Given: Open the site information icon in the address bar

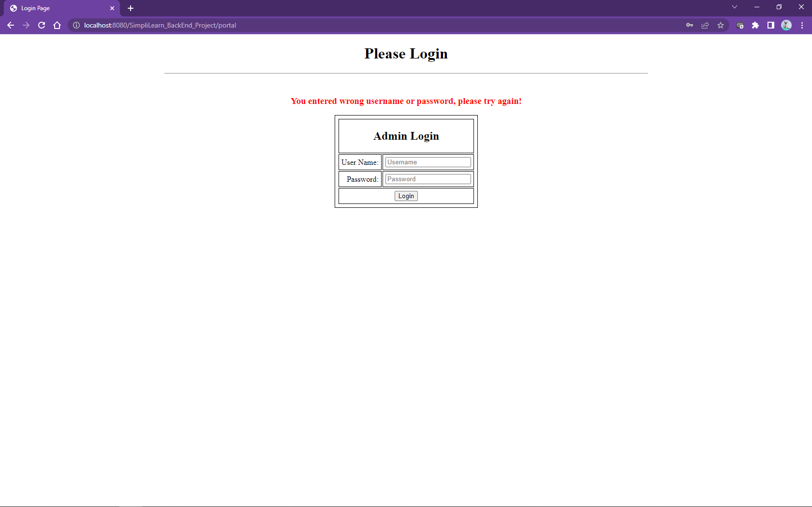Looking at the screenshot, I should [76, 25].
